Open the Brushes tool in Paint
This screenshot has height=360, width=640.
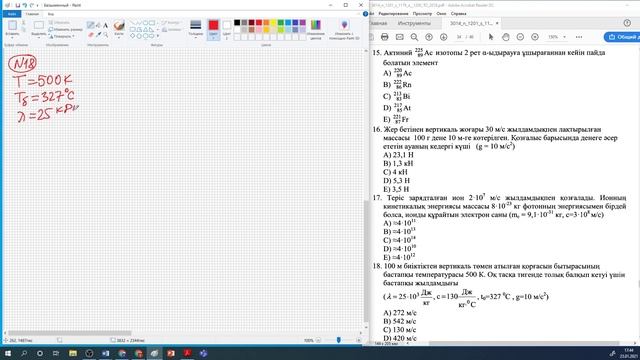pos(119,29)
